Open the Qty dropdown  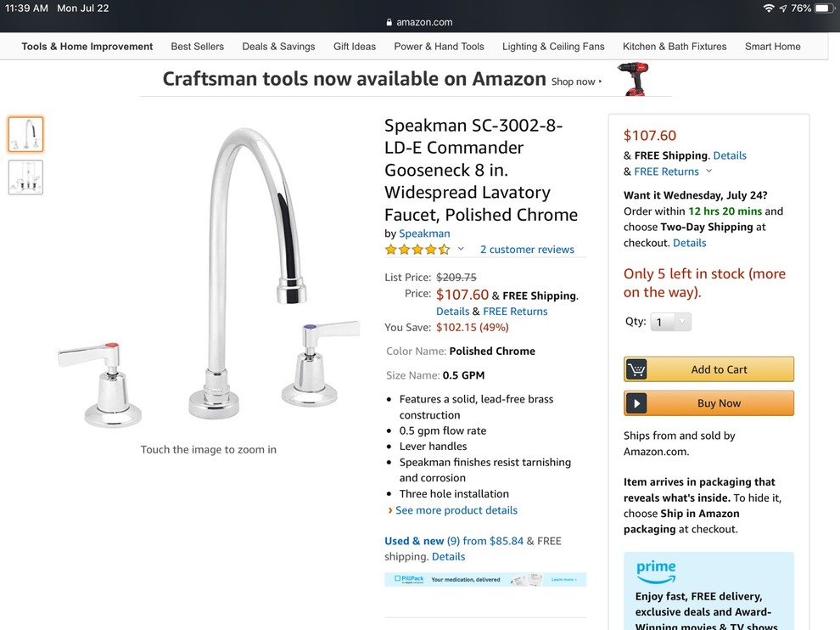coord(669,321)
